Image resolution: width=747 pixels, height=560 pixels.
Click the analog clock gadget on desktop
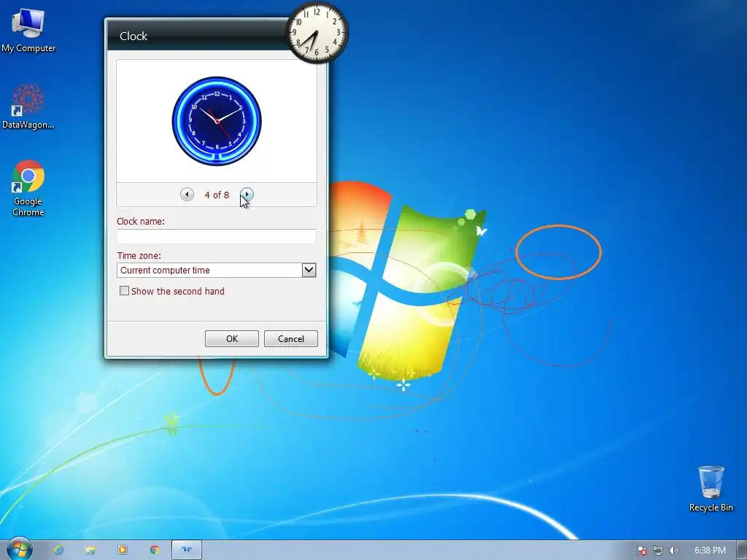click(x=317, y=33)
